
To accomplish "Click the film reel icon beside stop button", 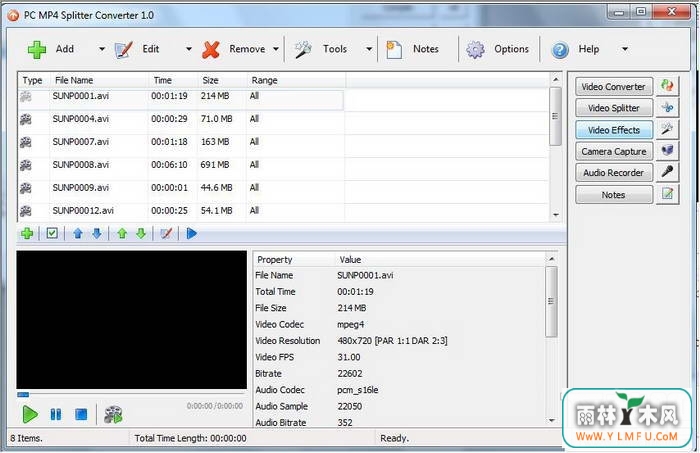I will pyautogui.click(x=113, y=415).
